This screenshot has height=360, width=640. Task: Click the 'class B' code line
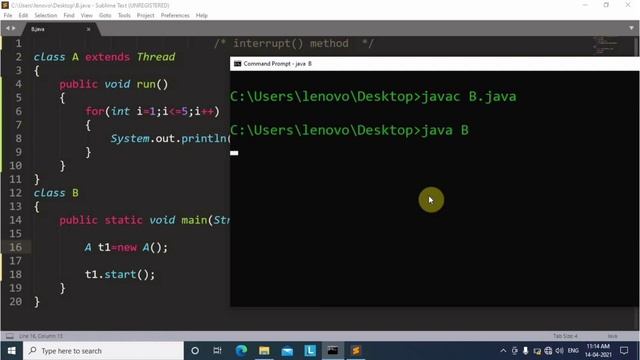[x=56, y=193]
